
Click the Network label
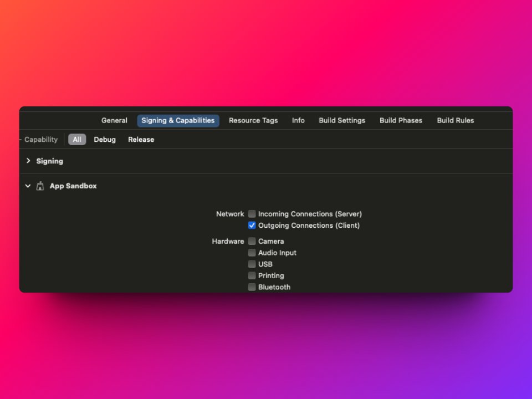click(x=230, y=214)
